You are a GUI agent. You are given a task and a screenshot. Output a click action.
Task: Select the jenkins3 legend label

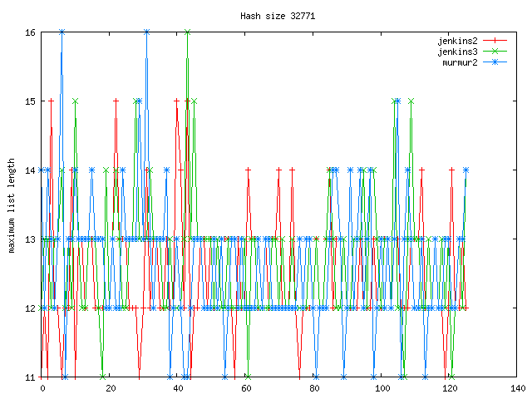457,52
